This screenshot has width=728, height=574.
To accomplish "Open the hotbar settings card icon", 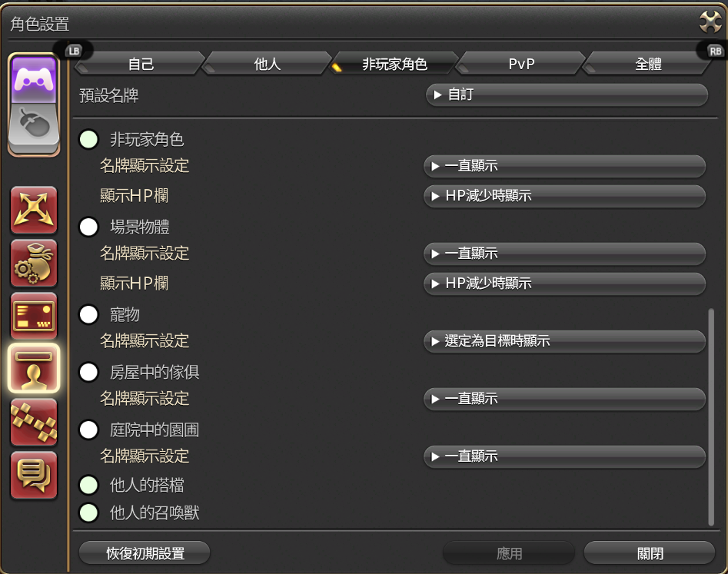I will click(x=34, y=316).
